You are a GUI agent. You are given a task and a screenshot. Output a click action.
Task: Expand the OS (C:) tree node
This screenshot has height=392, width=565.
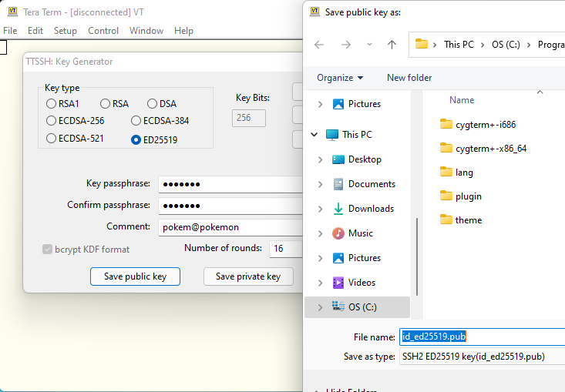[x=320, y=307]
